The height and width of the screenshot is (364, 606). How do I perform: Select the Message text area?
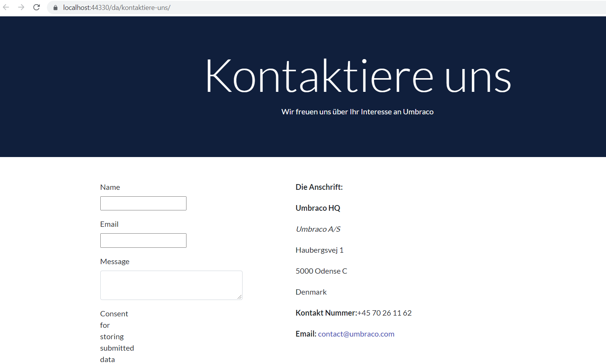[x=171, y=285]
